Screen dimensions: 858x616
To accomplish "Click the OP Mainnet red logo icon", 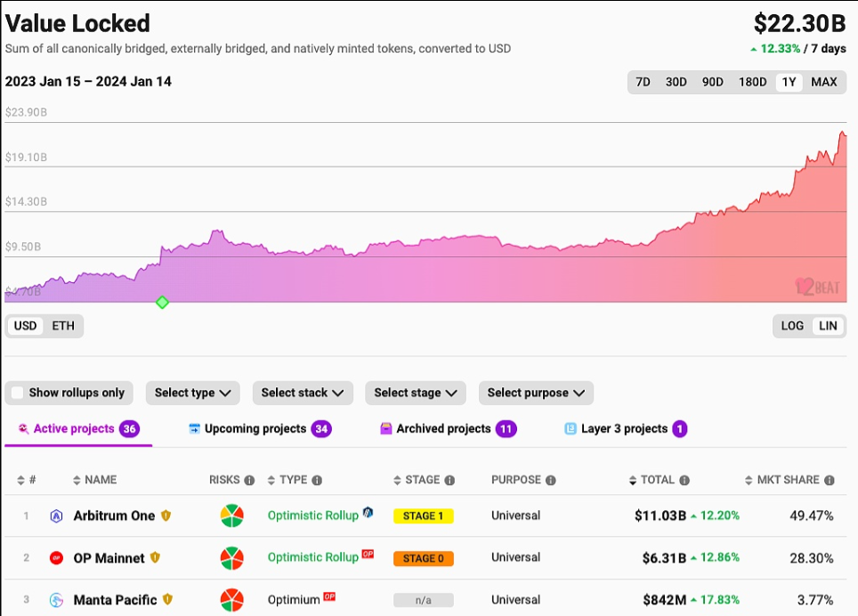I will 57,558.
